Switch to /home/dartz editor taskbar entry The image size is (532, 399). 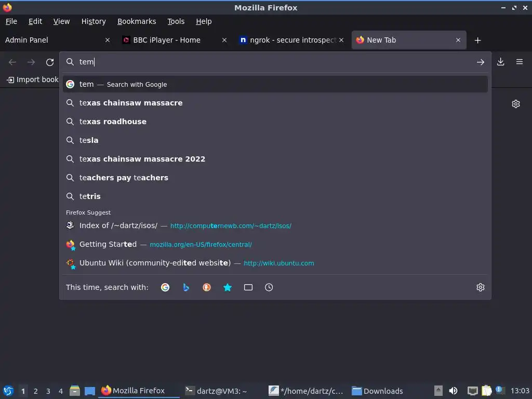pyautogui.click(x=306, y=391)
